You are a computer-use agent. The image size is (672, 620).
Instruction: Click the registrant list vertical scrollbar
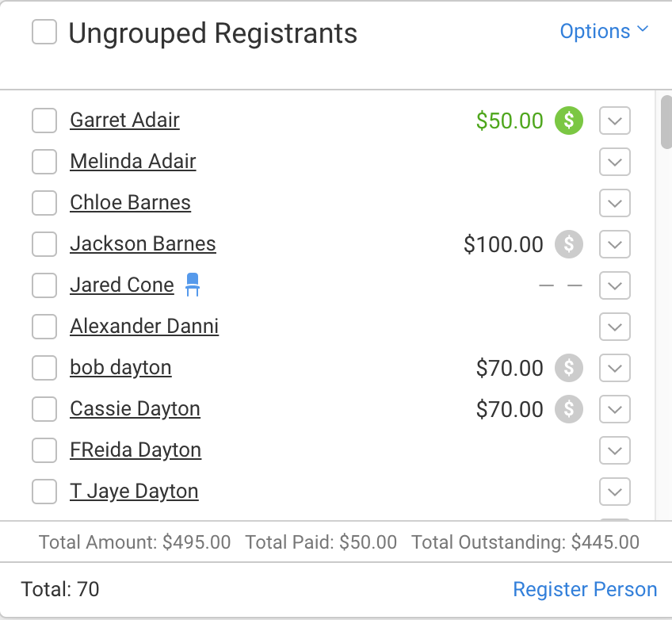pyautogui.click(x=666, y=121)
